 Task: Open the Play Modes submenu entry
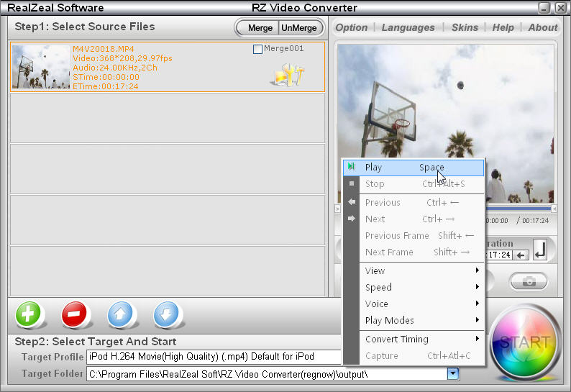[x=421, y=320]
